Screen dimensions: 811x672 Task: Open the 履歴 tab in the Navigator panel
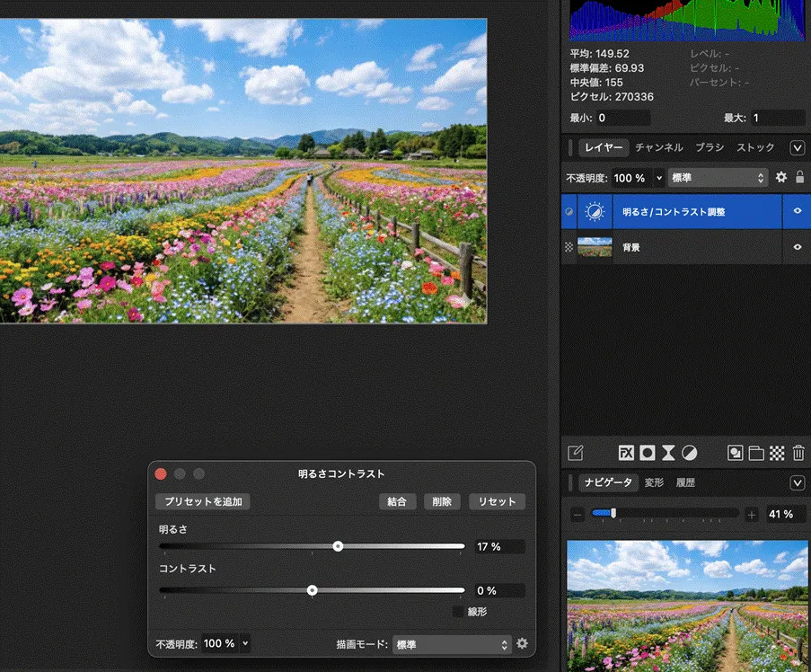pyautogui.click(x=686, y=482)
